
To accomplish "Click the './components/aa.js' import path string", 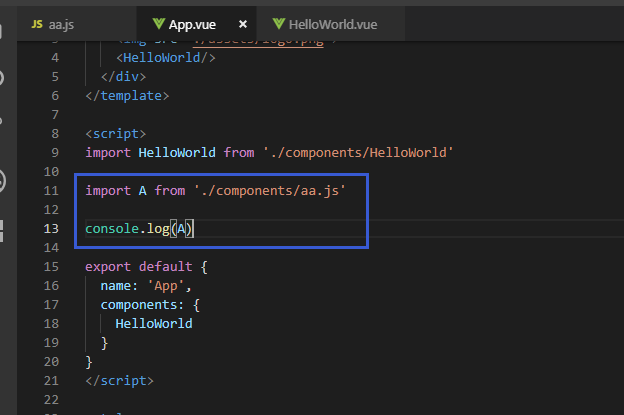I will [270, 191].
